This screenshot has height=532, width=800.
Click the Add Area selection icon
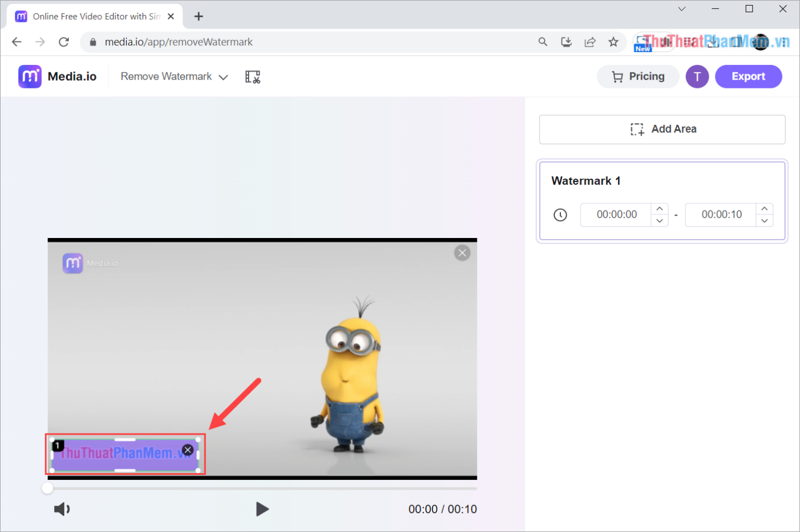pos(637,129)
